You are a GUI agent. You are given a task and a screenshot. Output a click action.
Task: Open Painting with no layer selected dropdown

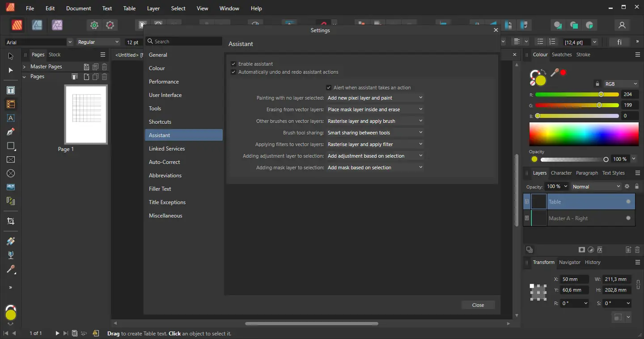point(375,98)
